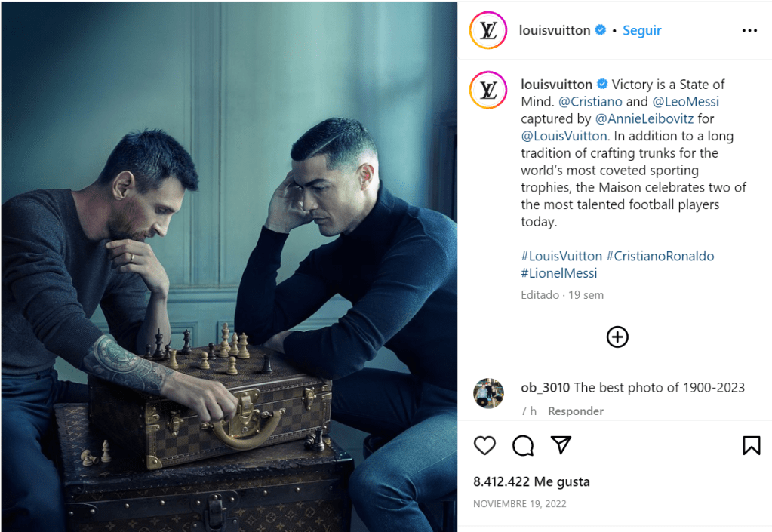View ob_3010 commenter profile thumbnail
772x532 pixels.
[x=488, y=393]
